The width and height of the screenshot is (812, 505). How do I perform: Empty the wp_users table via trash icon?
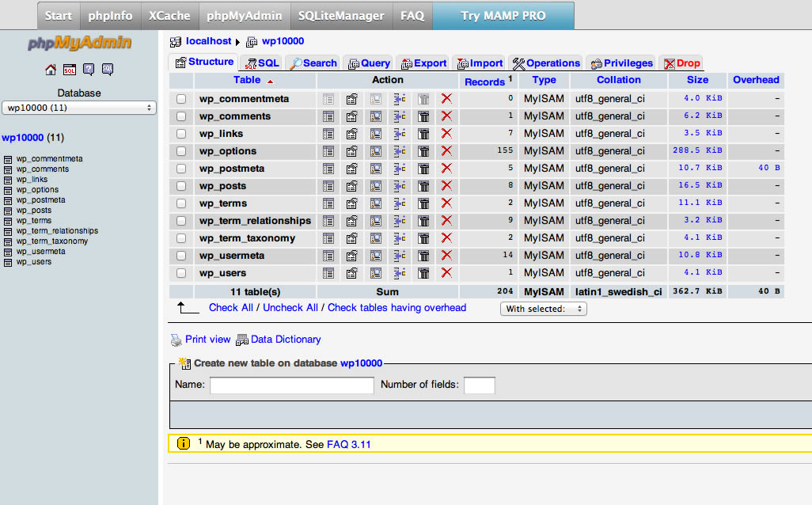point(423,273)
